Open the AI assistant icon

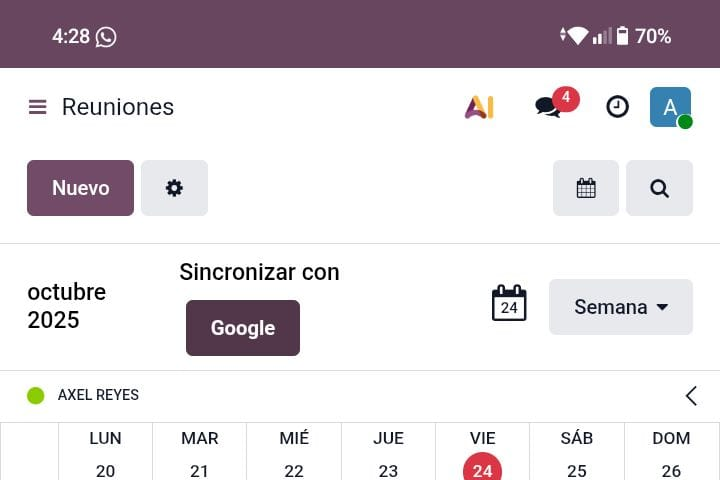pyautogui.click(x=479, y=107)
